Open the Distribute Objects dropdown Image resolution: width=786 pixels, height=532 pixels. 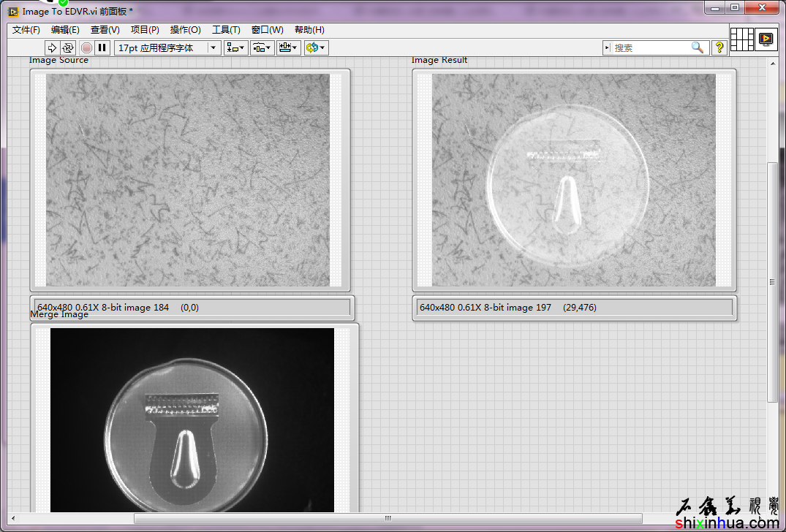[262, 47]
